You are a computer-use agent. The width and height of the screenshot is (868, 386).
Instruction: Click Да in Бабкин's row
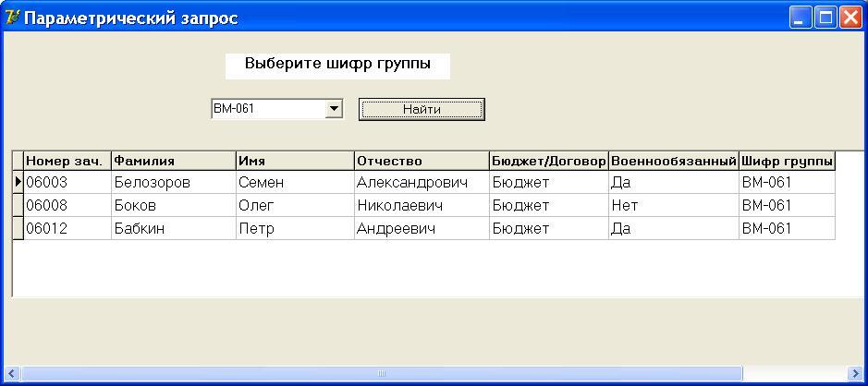[x=620, y=228]
